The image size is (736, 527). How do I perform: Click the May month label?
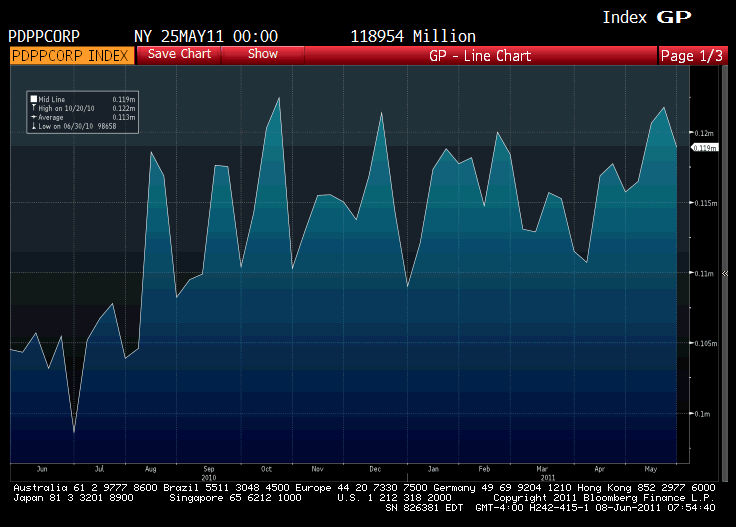(x=651, y=469)
